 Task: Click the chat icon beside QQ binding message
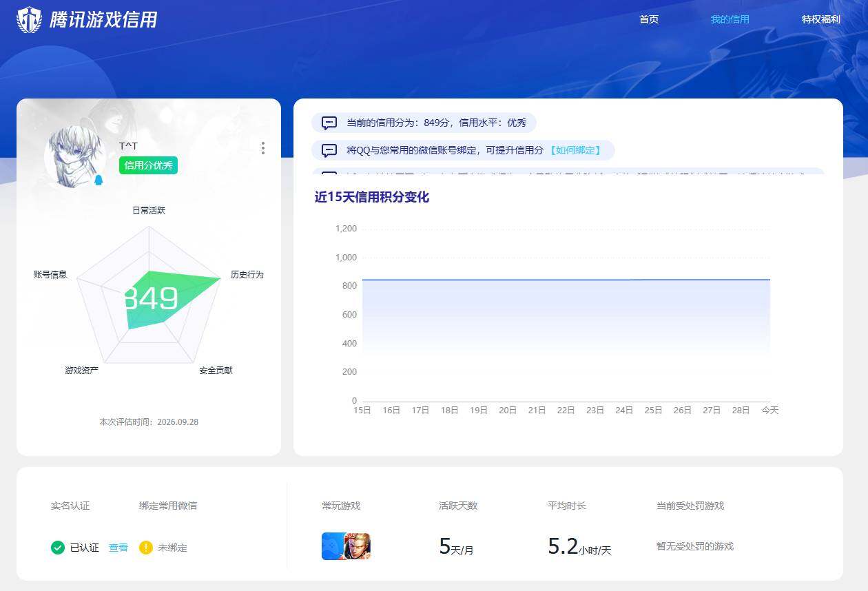[329, 150]
